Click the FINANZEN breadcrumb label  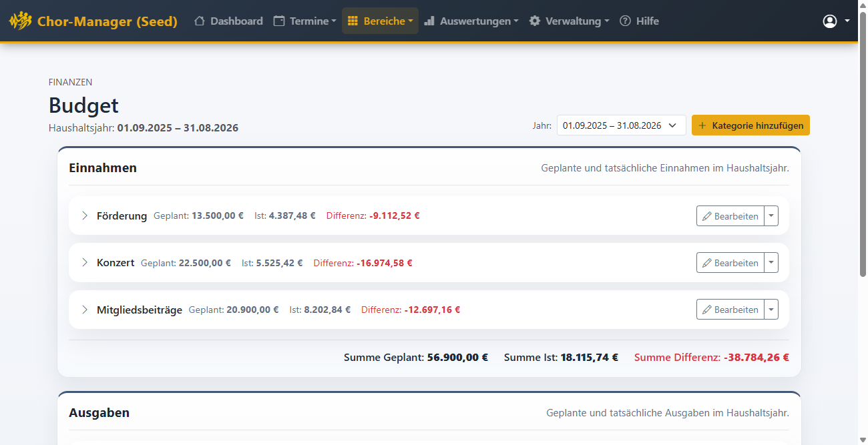point(70,82)
